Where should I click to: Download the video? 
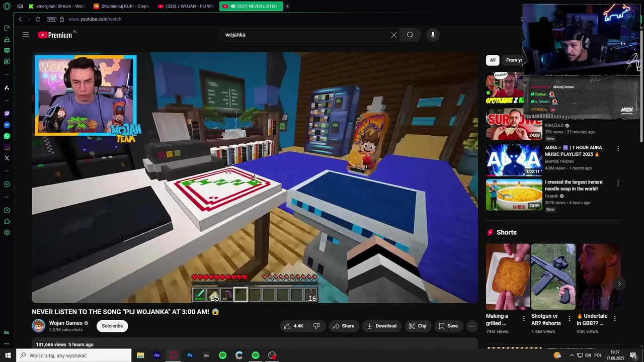pyautogui.click(x=382, y=326)
